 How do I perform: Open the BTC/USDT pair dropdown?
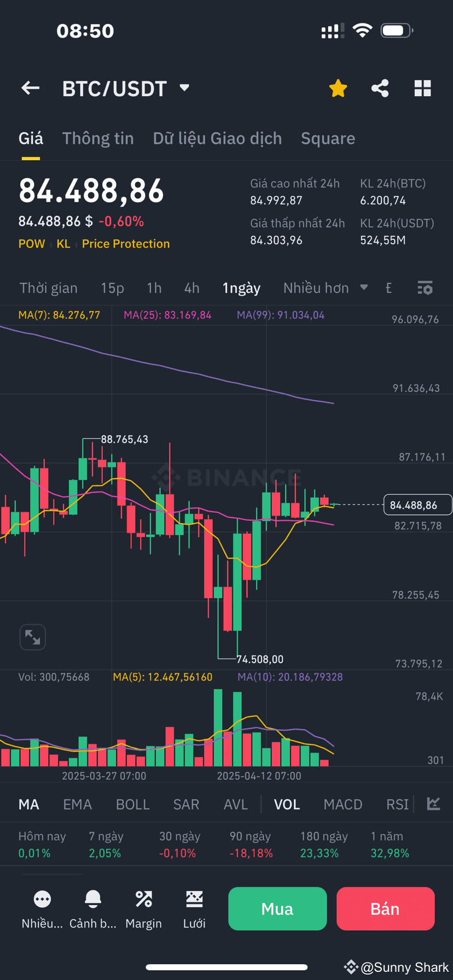click(184, 88)
